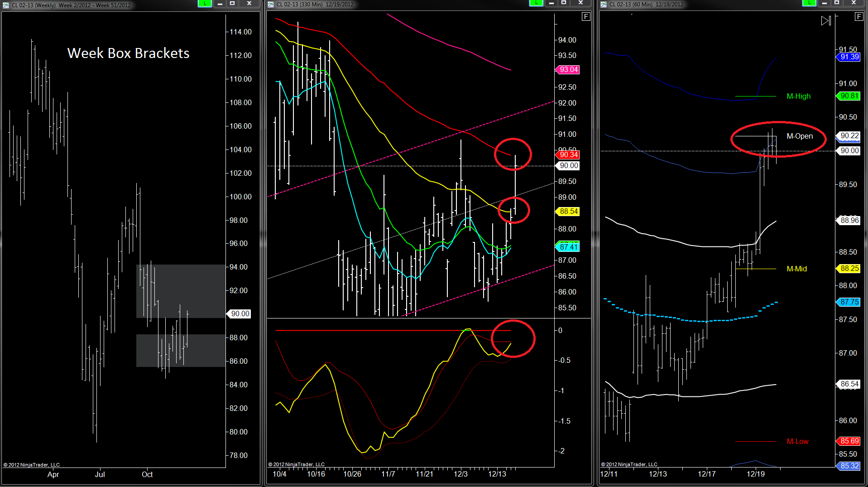Click the 90.00 price marker on 330 Min chart
This screenshot has width=868, height=487.
click(x=567, y=166)
